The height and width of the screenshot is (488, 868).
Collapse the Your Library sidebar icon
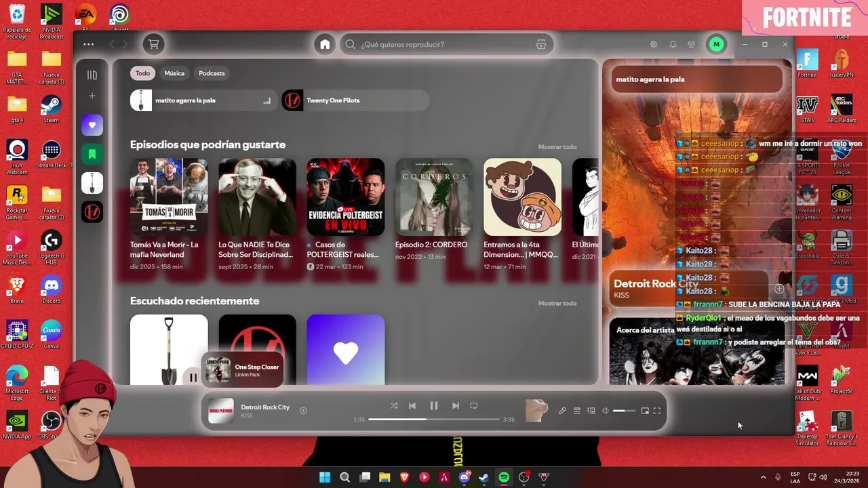(92, 75)
